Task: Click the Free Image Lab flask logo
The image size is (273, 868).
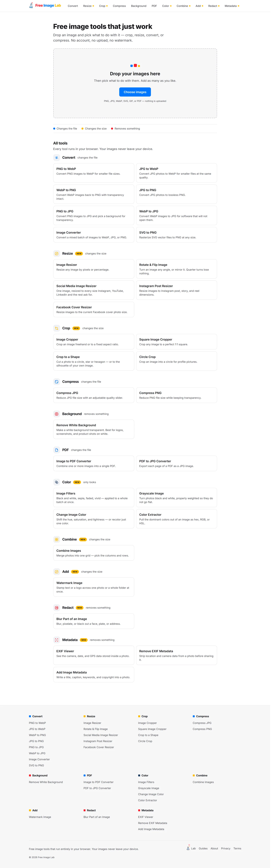Action: click(31, 5)
